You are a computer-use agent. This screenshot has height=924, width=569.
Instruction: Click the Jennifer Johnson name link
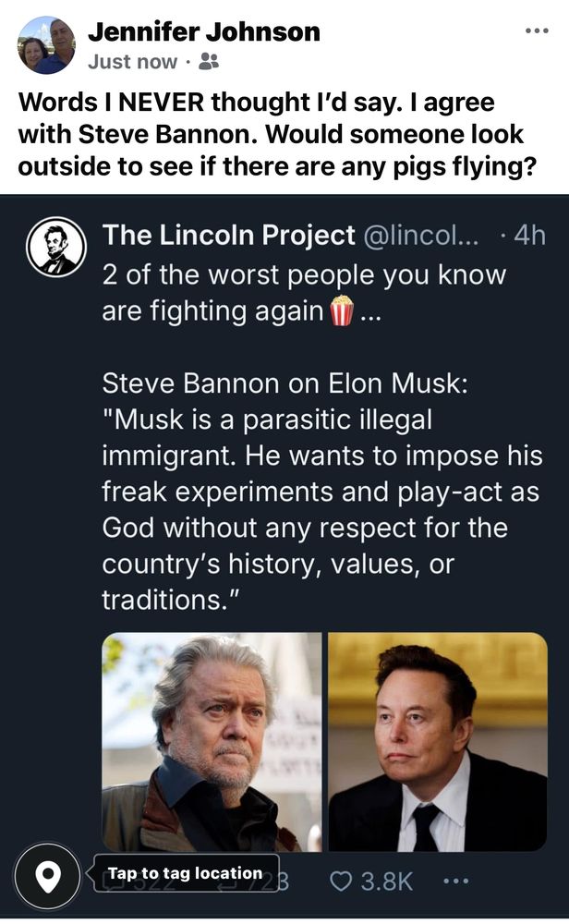[x=204, y=32]
